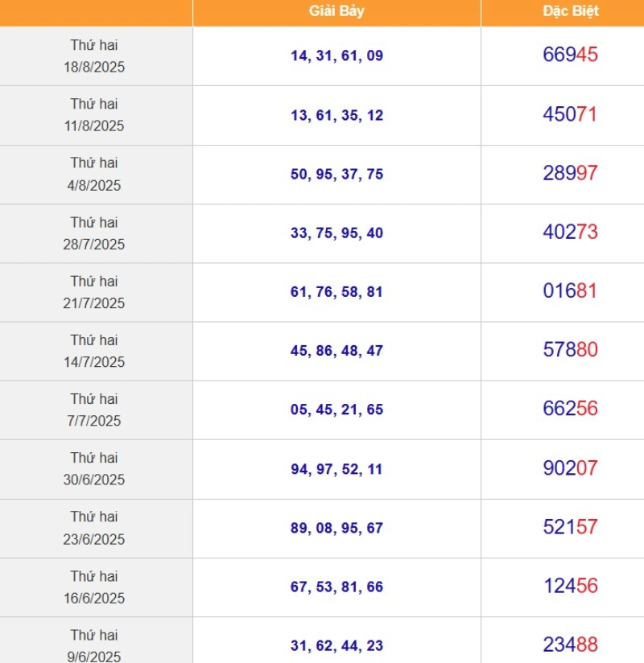Screen dimensions: 644x663
Task: Select the 21/7/2025 date cell
Action: tap(96, 292)
